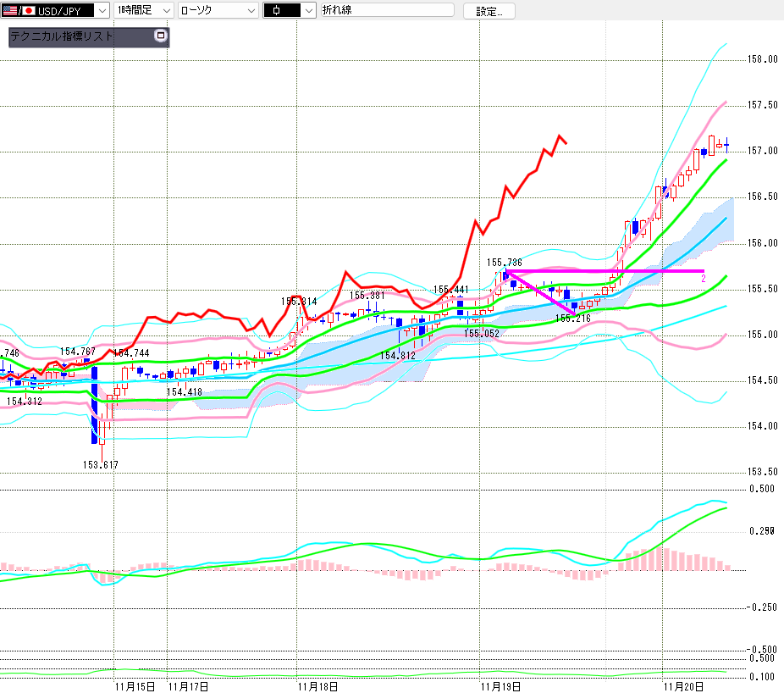Open the USD/JPY currency pair dropdown
Viewport: 784px width, 693px height.
(102, 10)
